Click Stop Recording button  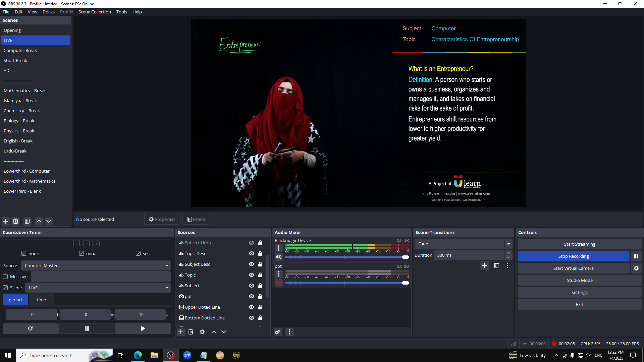pyautogui.click(x=574, y=256)
